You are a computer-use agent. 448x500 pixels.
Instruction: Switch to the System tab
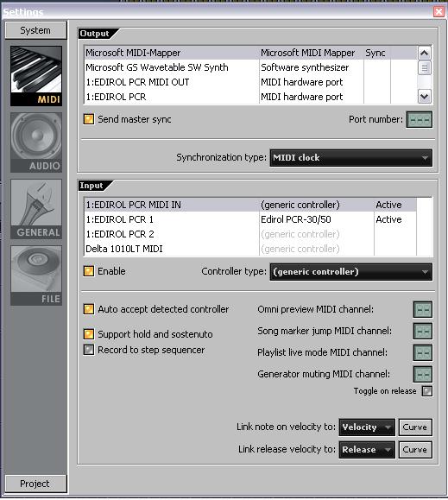tap(35, 30)
